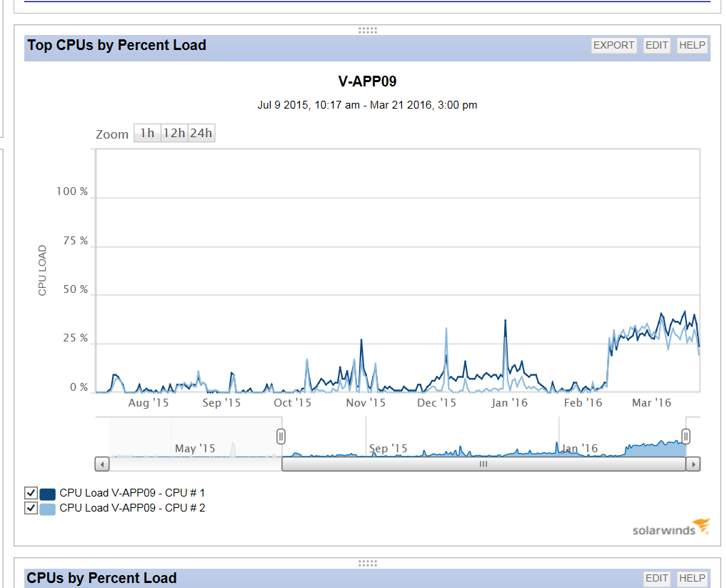Click the May '15 label in navigator
Image resolution: width=727 pixels, height=588 pixels.
pos(195,449)
